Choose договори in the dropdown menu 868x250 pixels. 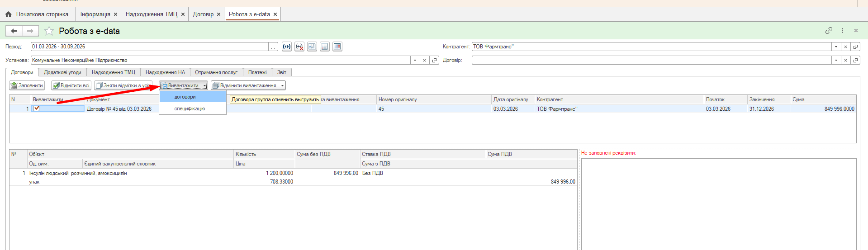(x=193, y=97)
